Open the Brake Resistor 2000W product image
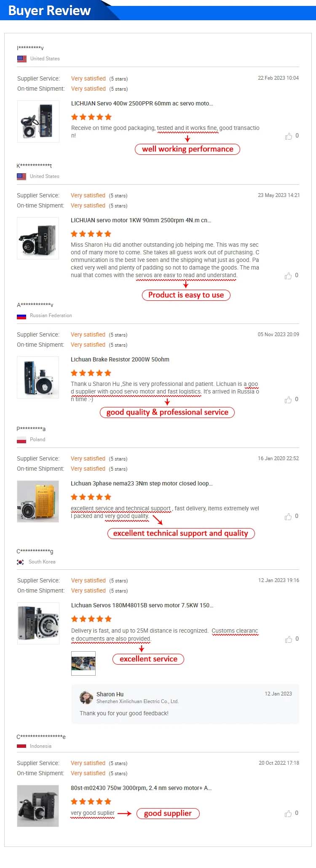 38,377
